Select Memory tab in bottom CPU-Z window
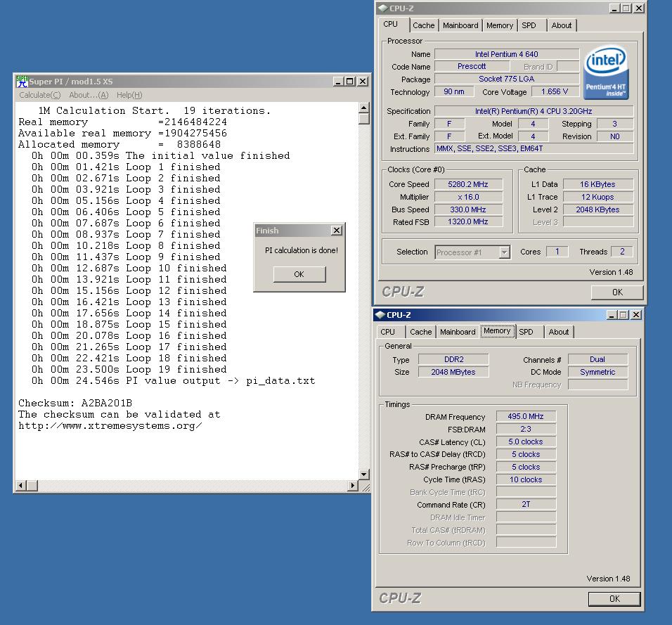672x625 pixels. pyautogui.click(x=497, y=331)
